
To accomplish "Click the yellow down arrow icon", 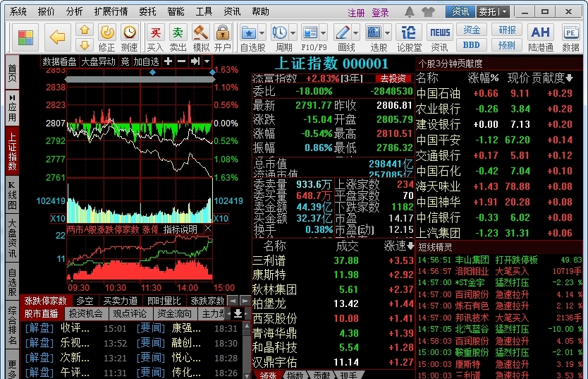I will pos(85,45).
